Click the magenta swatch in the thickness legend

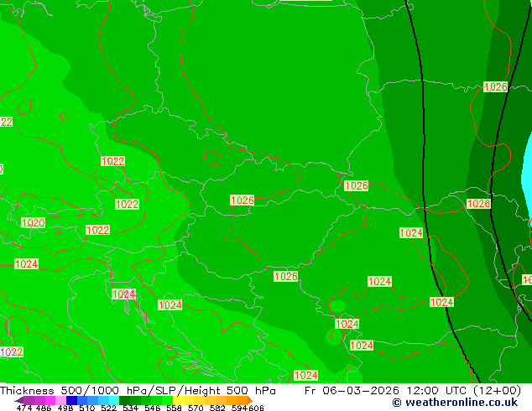coord(50,400)
